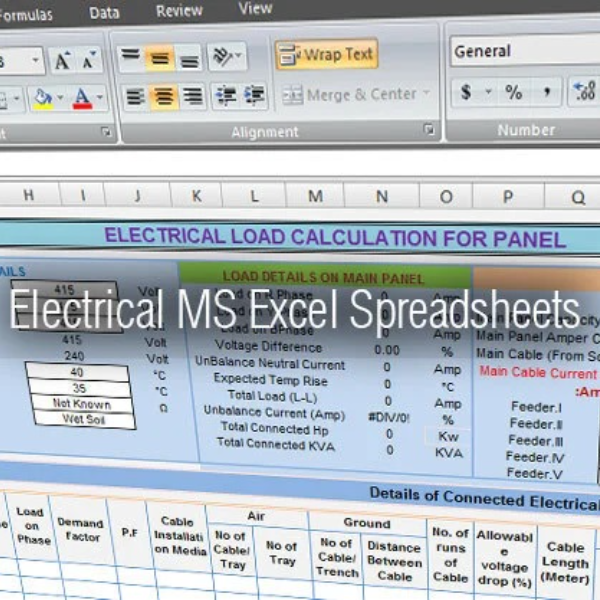Select column K header

pos(196,196)
